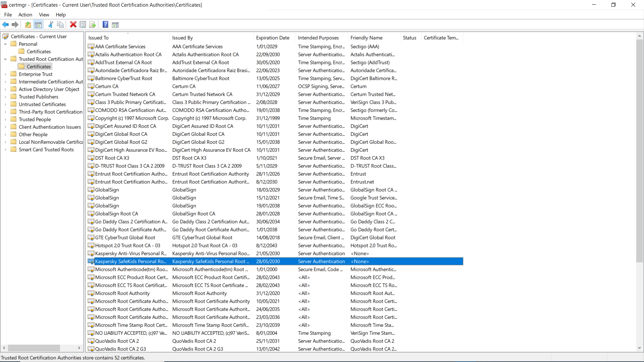Click the Up one level folder icon
The width and height of the screenshot is (644, 362).
28,24
